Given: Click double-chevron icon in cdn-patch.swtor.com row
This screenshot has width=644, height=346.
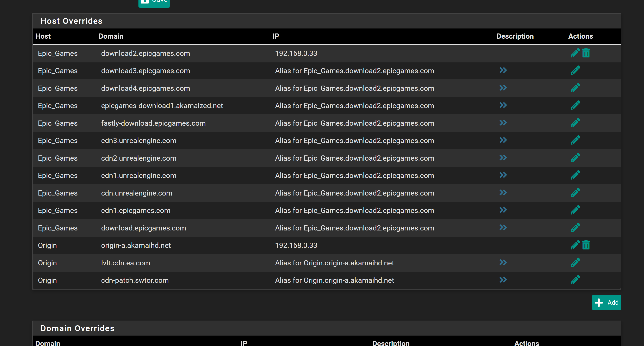Looking at the screenshot, I should [503, 280].
